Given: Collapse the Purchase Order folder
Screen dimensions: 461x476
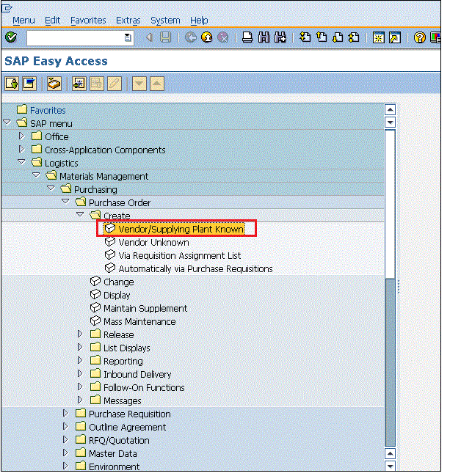Looking at the screenshot, I should tap(65, 201).
